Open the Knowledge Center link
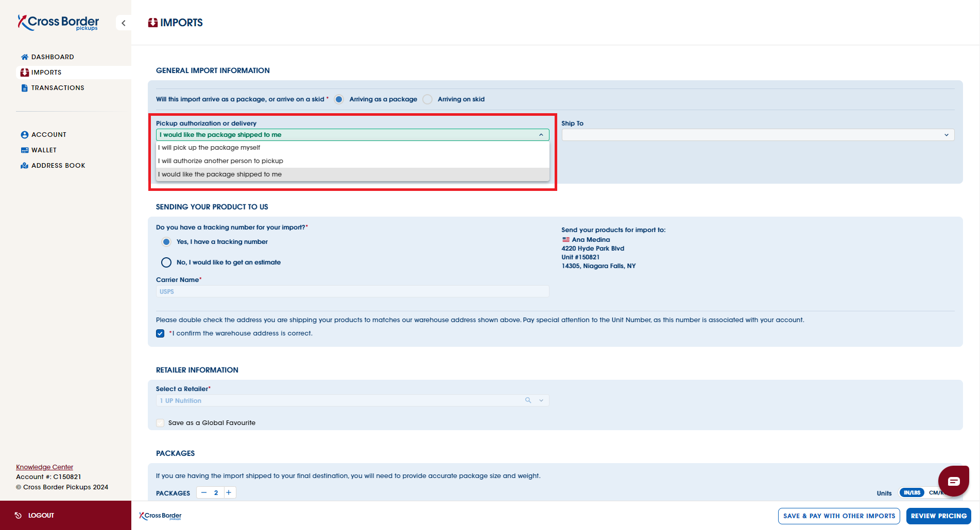The height and width of the screenshot is (530, 980). coord(44,467)
